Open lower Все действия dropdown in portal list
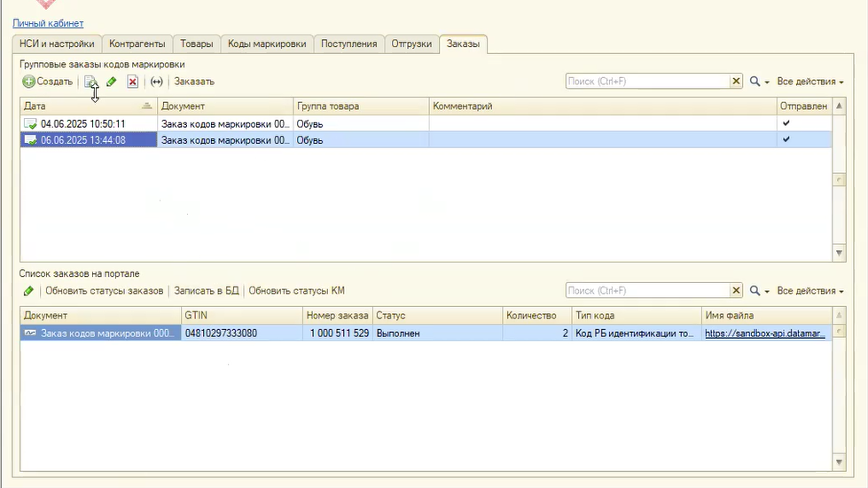 809,291
